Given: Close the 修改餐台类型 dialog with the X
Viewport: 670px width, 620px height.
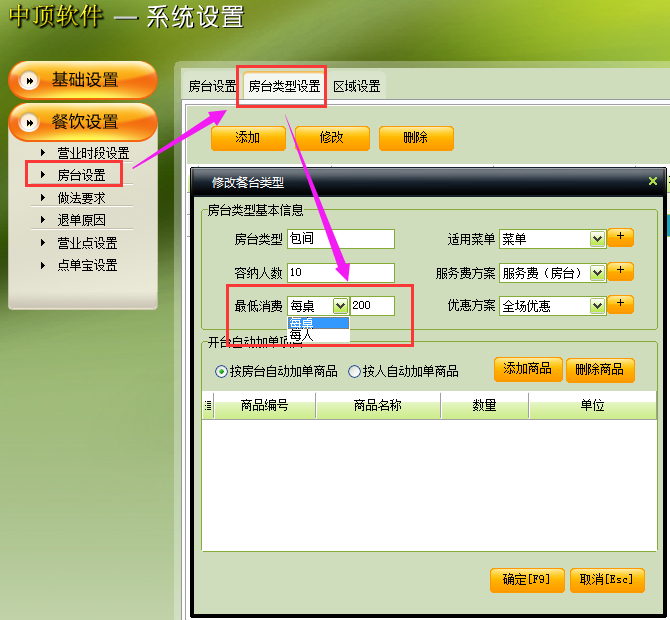Looking at the screenshot, I should click(x=652, y=181).
